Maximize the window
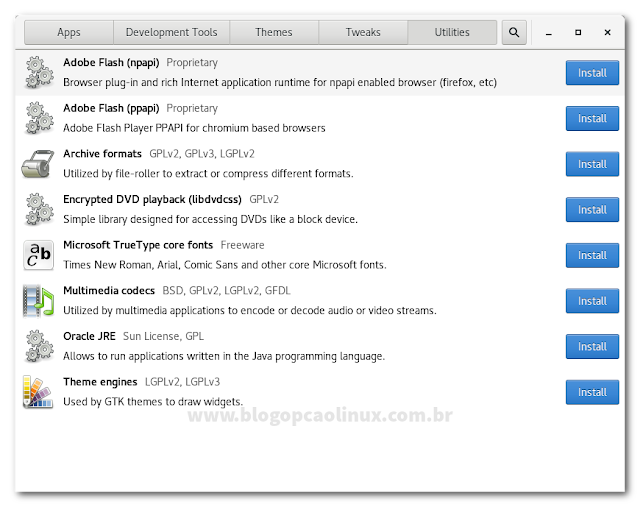640x507 pixels. point(578,32)
